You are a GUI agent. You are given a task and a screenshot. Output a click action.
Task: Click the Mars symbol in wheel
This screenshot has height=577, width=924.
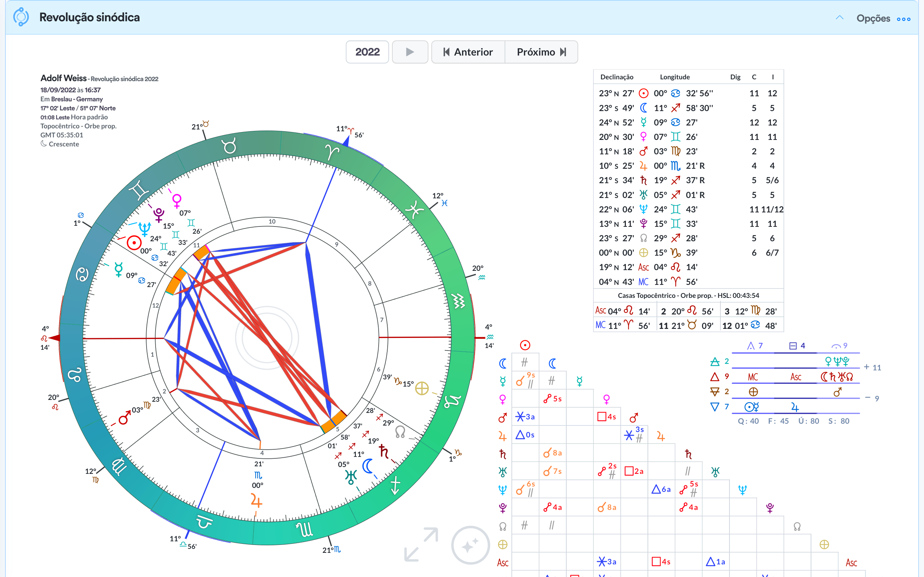pyautogui.click(x=125, y=418)
